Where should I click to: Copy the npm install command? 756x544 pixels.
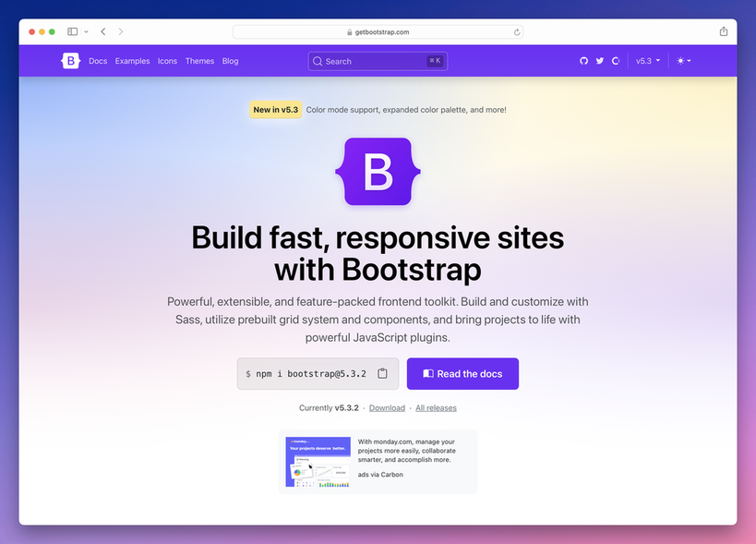tap(381, 373)
